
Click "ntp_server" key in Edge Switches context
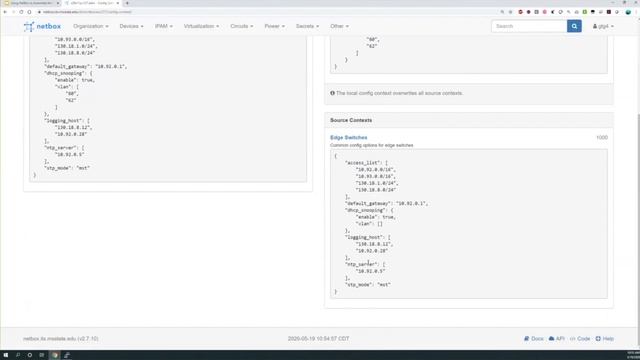point(362,264)
